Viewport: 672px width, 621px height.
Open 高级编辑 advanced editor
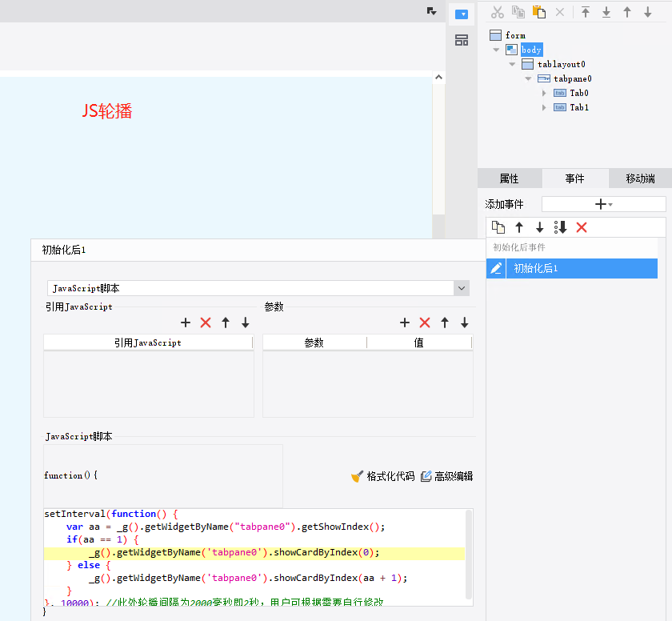446,476
